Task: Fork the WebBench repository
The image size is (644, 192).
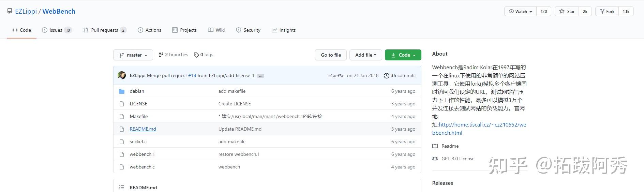Action: point(607,12)
